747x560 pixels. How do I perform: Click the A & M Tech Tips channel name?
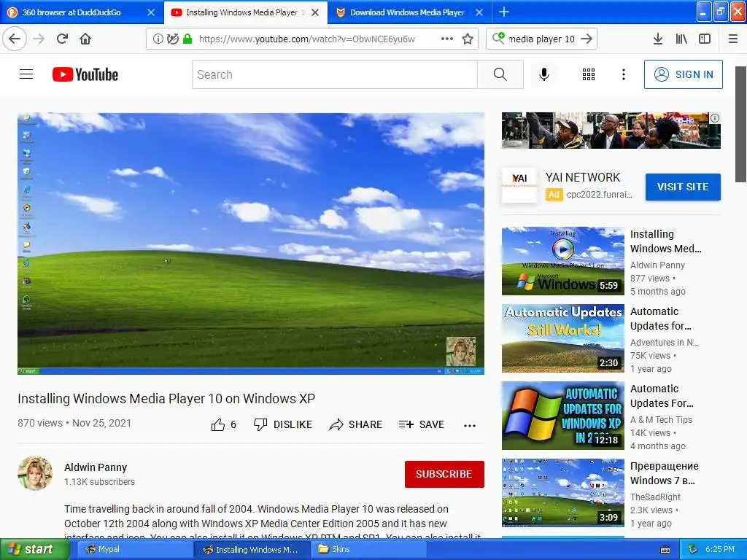(661, 419)
